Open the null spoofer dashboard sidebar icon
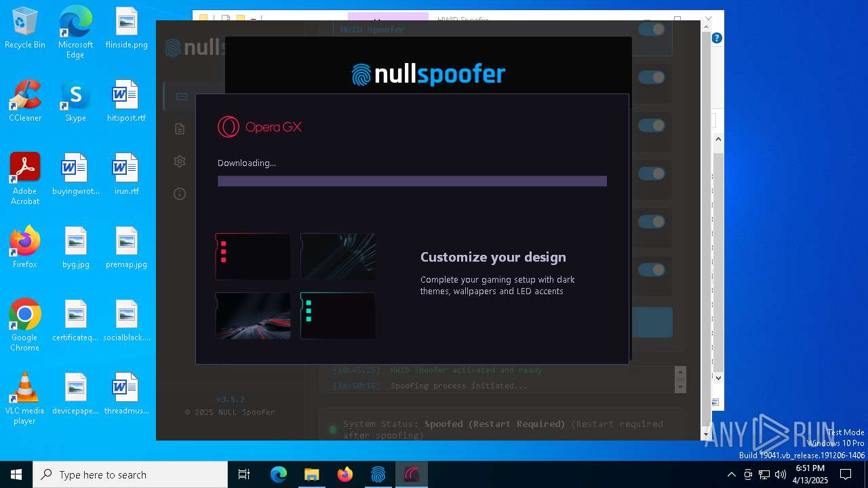The image size is (868, 488). (181, 96)
